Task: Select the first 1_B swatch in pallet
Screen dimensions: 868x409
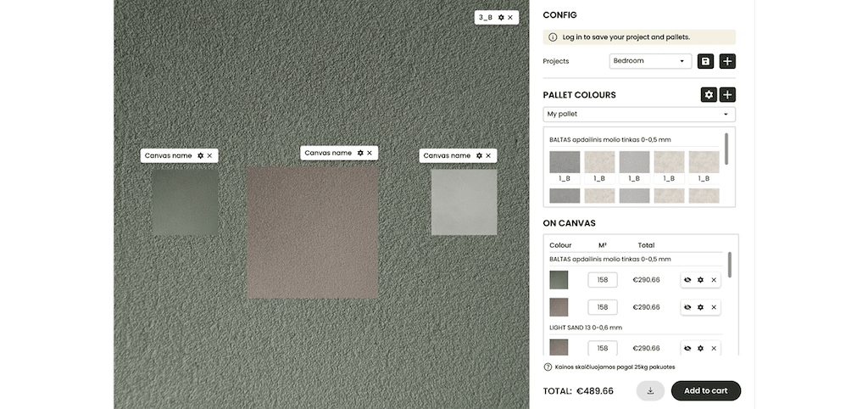Action: tap(564, 162)
